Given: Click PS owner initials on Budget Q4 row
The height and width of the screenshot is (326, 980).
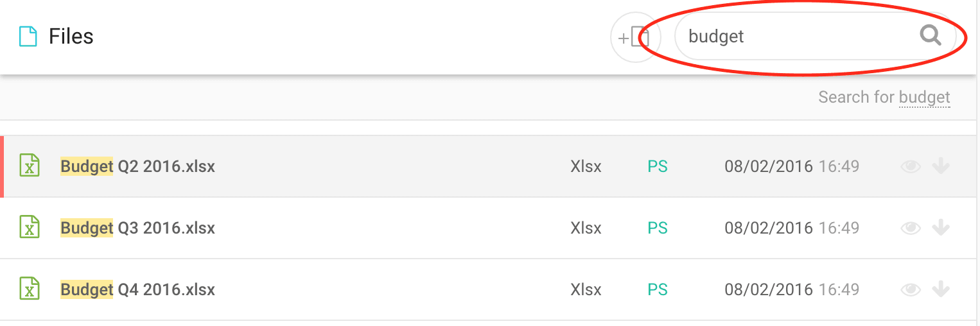Looking at the screenshot, I should [x=658, y=290].
